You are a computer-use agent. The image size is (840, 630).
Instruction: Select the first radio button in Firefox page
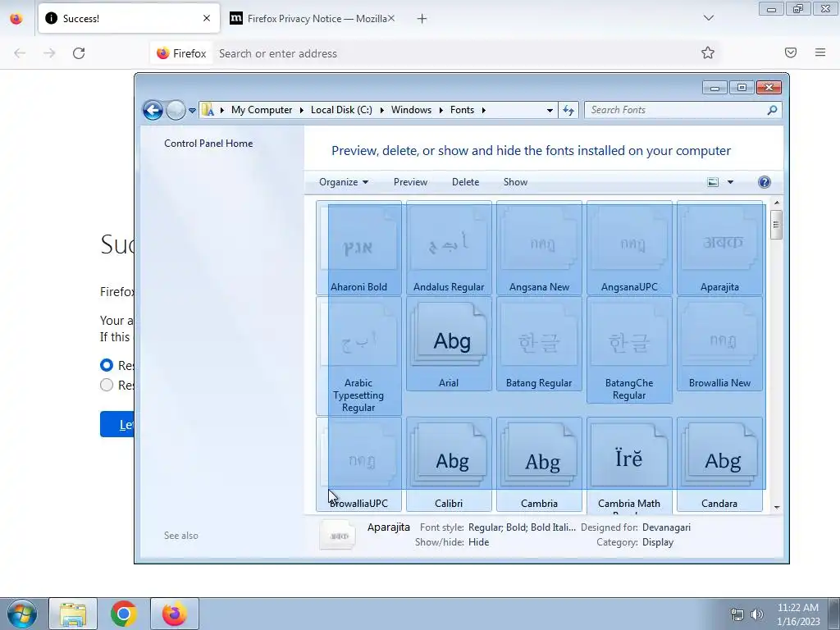(x=107, y=365)
